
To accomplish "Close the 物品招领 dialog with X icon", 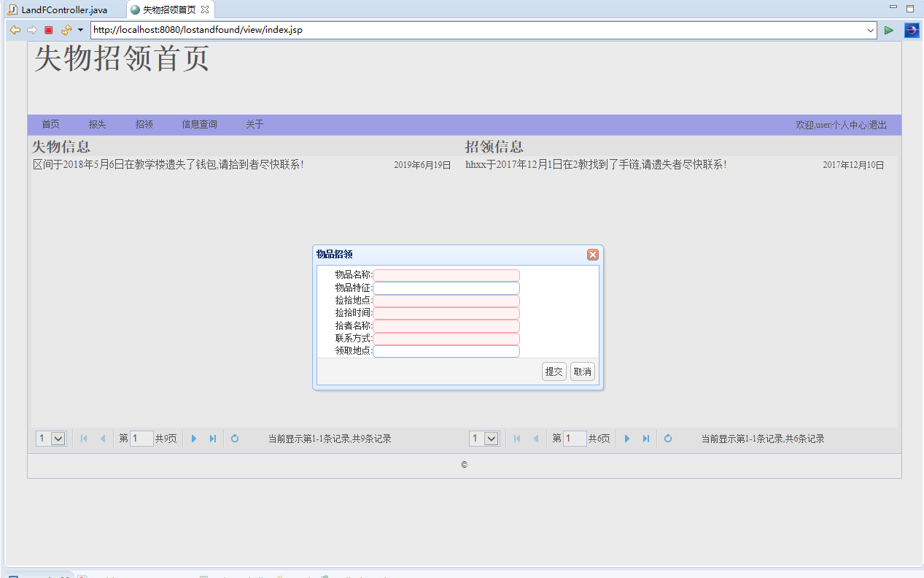I will click(592, 255).
